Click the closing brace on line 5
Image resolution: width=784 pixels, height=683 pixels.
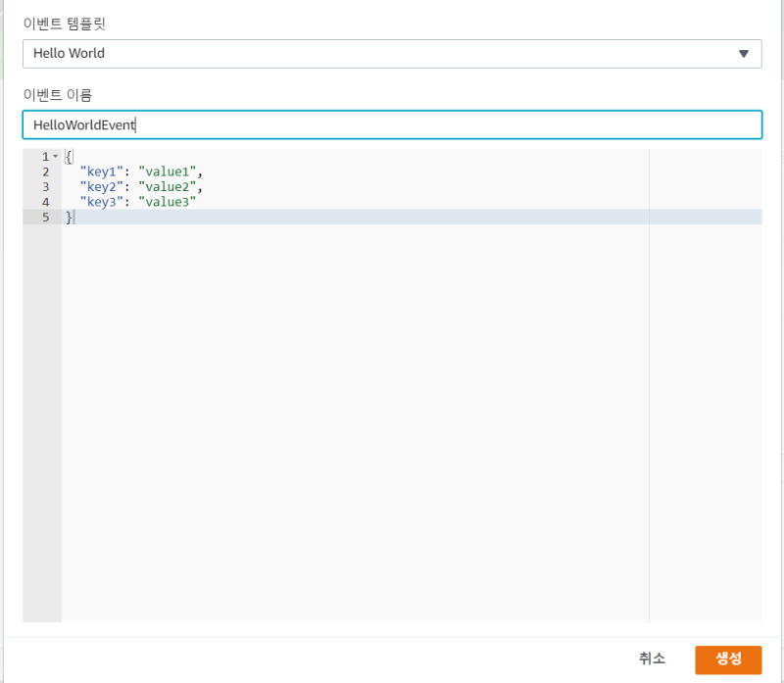(69, 217)
